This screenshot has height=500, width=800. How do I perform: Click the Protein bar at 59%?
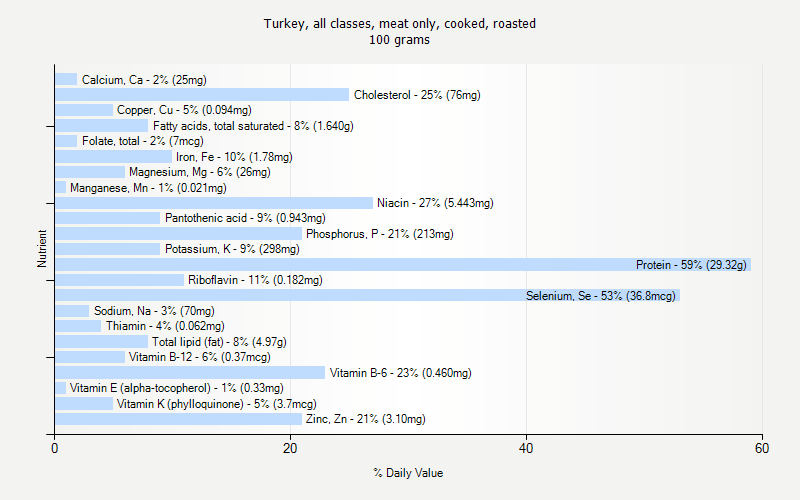pyautogui.click(x=400, y=265)
